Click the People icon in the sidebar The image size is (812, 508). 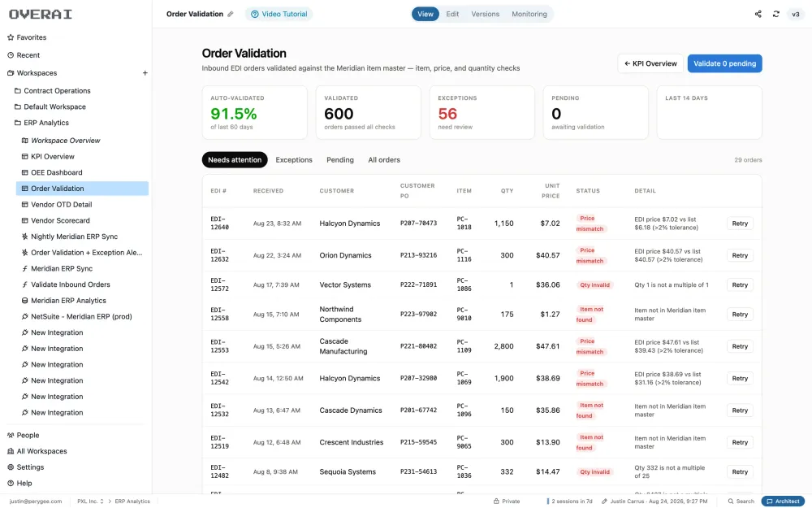[11, 436]
